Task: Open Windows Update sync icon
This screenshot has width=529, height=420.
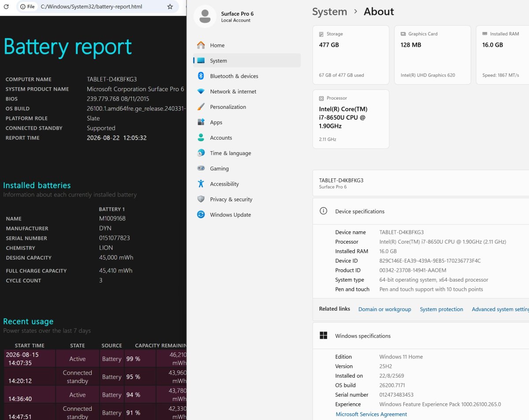Action: point(201,215)
